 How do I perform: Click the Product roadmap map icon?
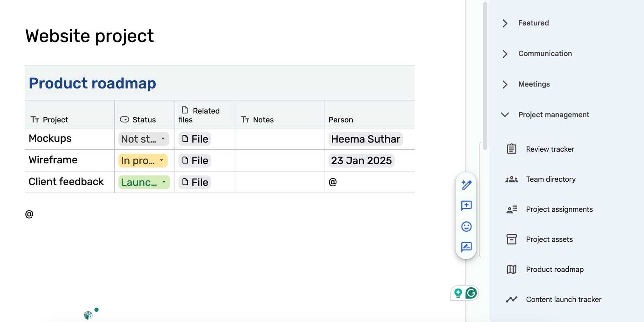(511, 269)
